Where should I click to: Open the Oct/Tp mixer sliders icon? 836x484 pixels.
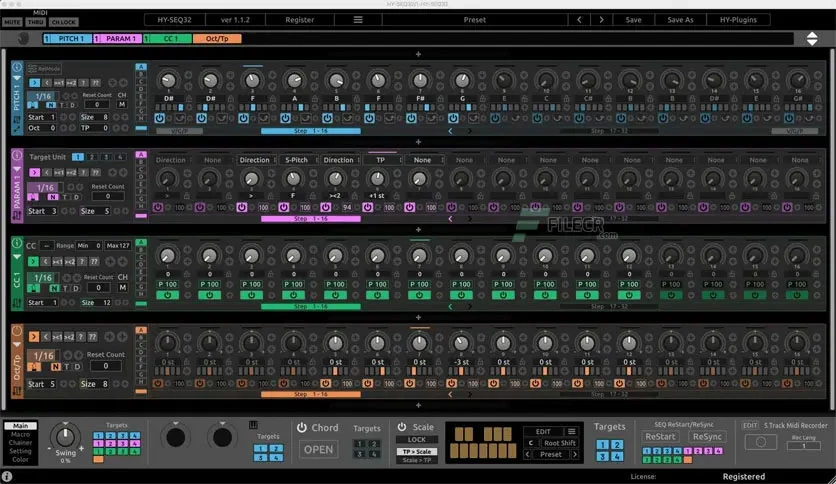[17, 391]
